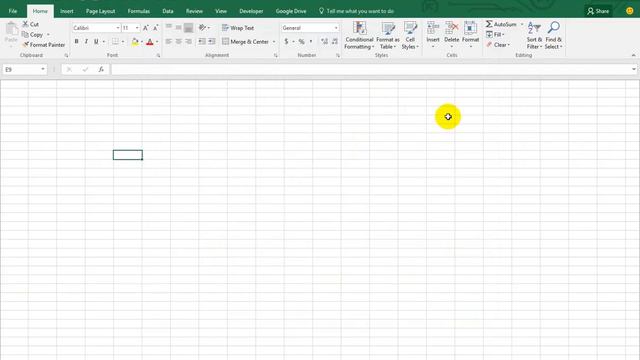640x360 pixels.
Task: Click the Cut button
Action: (x=31, y=24)
